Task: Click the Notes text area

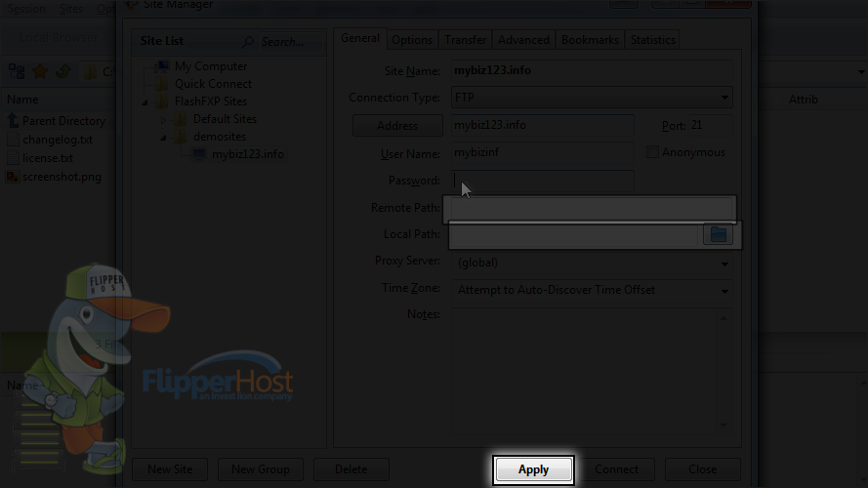Action: coord(586,370)
